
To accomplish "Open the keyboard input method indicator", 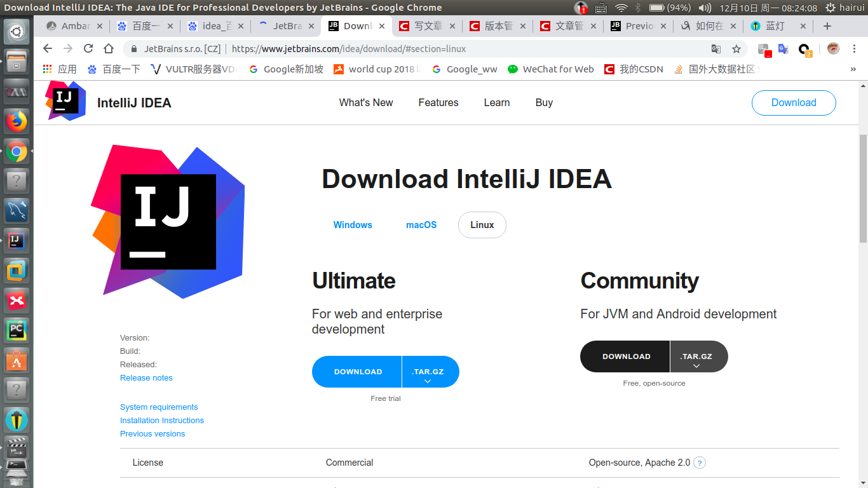I will click(601, 8).
